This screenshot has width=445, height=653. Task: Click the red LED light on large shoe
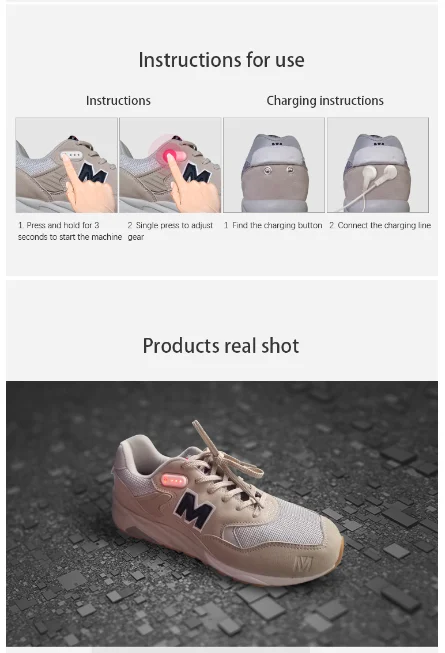pos(174,481)
